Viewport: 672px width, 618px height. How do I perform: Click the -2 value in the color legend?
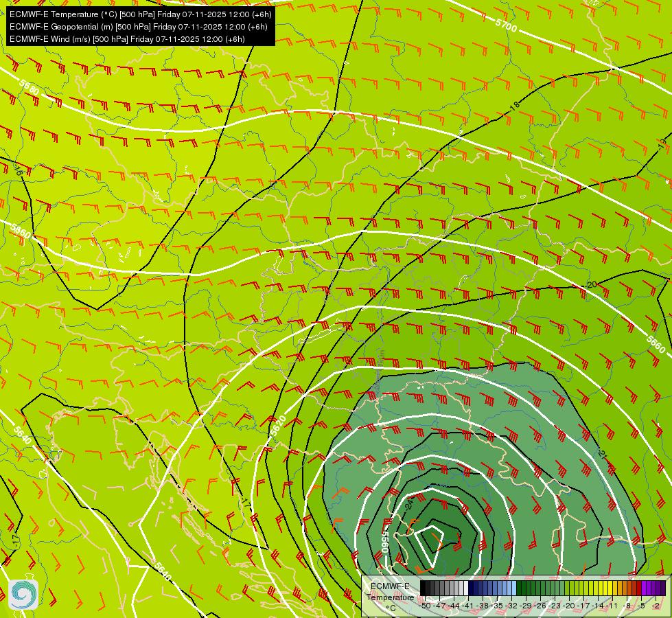tap(656, 606)
